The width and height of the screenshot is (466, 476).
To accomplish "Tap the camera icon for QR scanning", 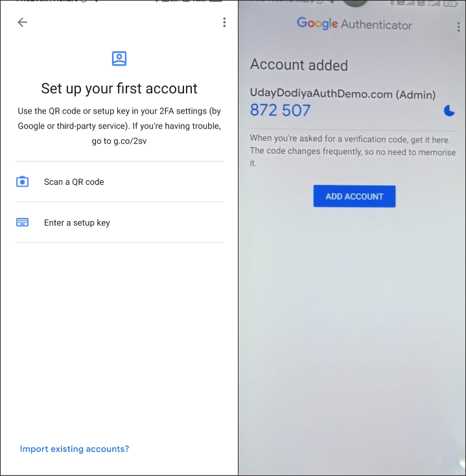I will tap(22, 182).
